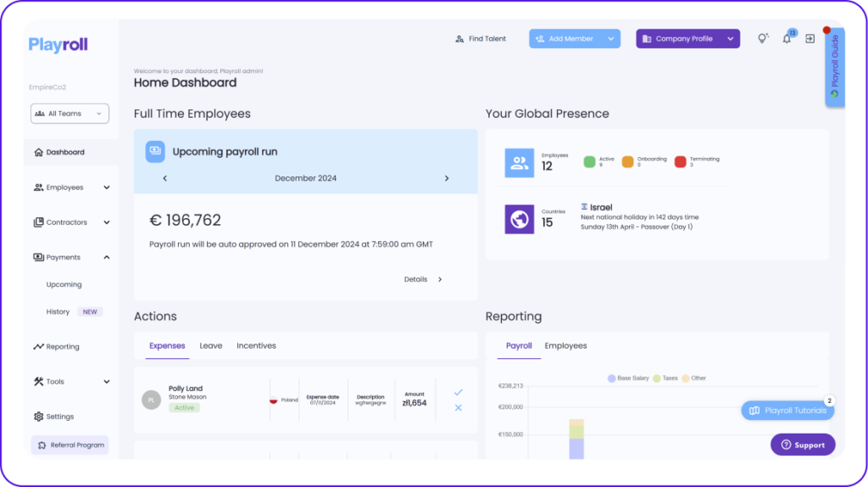Click the December 2024 month label

click(x=305, y=178)
